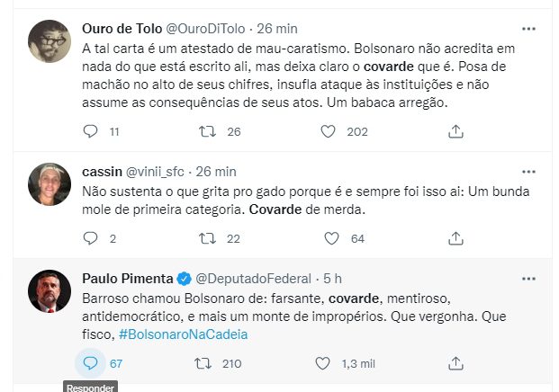
Task: Share Paulo Pimenta's tweet
Action: (455, 363)
